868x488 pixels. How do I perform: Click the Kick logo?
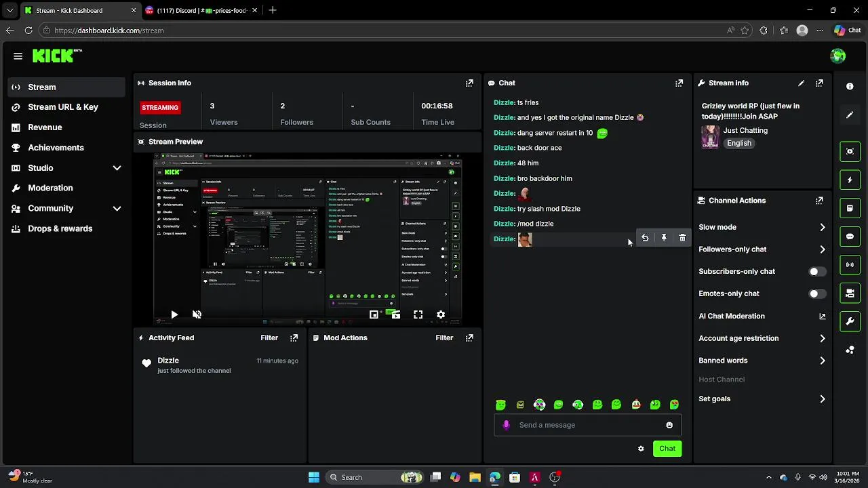click(x=57, y=56)
